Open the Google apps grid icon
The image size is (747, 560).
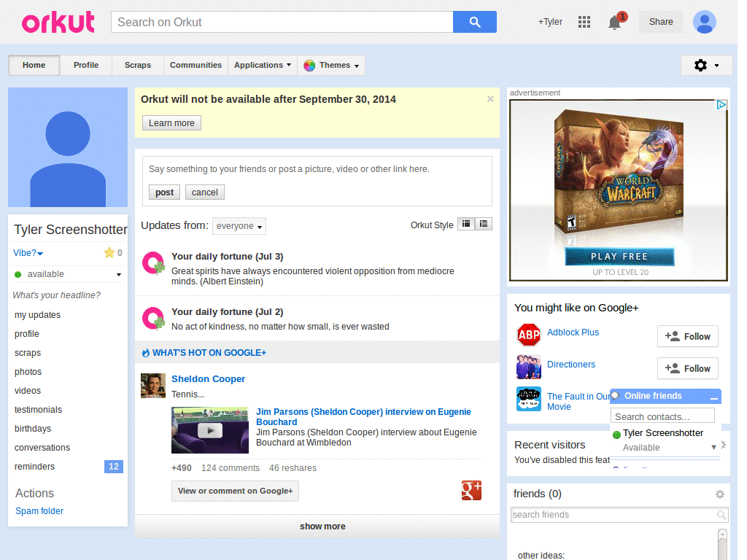coord(584,22)
